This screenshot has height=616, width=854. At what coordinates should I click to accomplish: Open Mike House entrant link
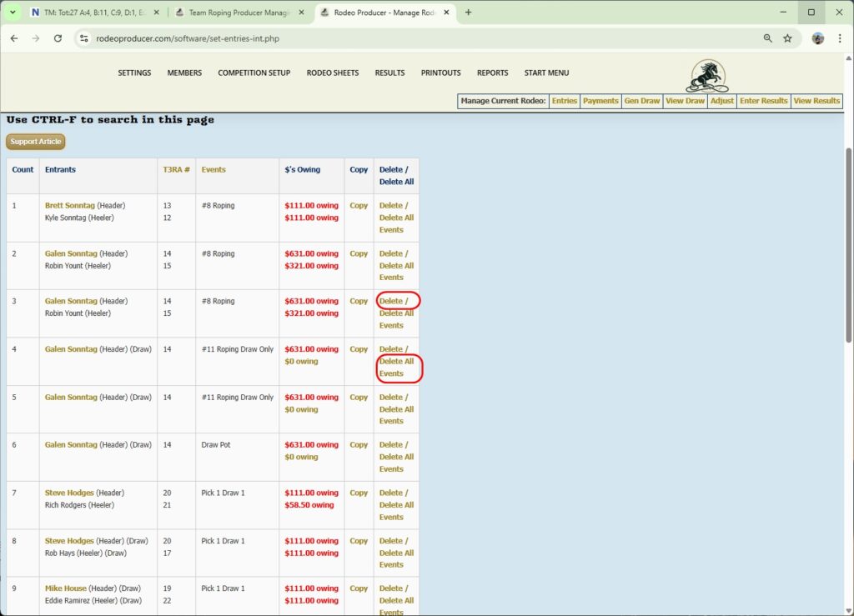[x=65, y=588]
